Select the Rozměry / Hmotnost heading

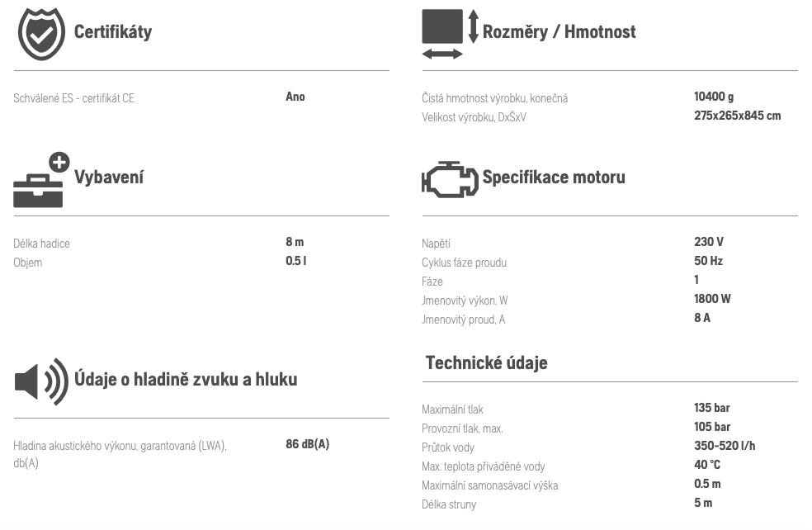(x=559, y=31)
